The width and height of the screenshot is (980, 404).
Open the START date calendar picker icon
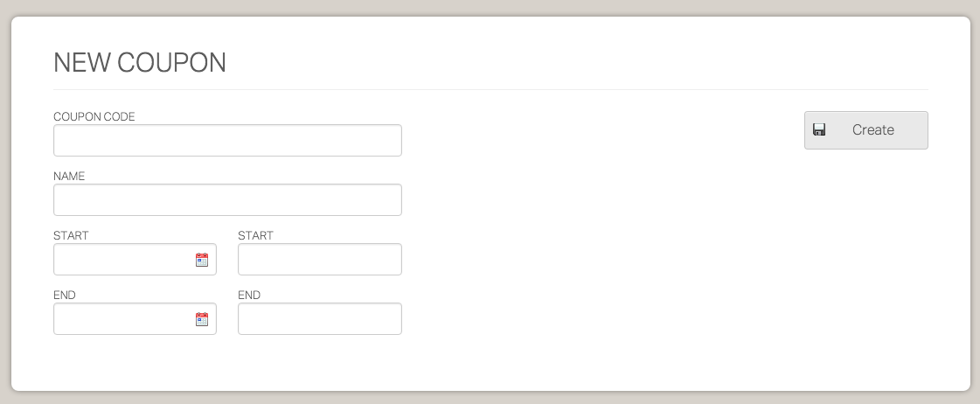click(202, 260)
